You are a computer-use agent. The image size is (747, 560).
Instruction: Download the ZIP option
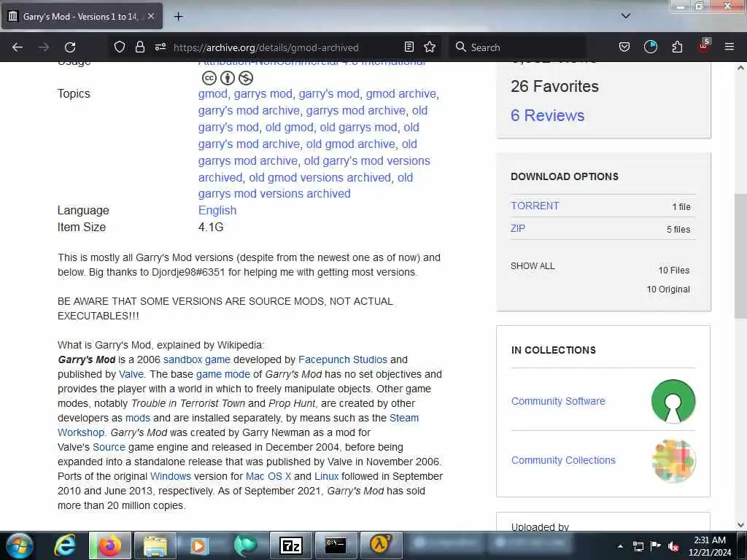point(518,228)
